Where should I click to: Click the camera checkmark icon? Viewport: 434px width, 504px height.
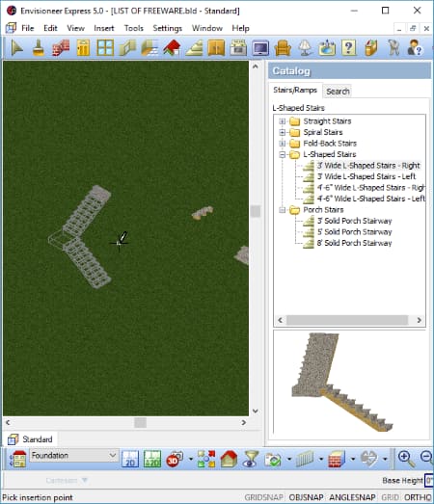pyautogui.click(x=273, y=459)
